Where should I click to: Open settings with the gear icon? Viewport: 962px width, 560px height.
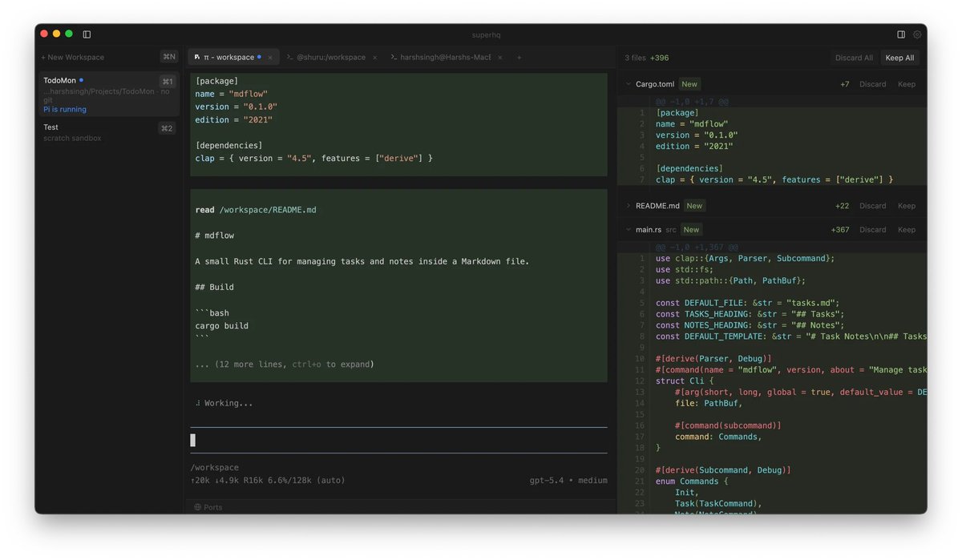917,34
